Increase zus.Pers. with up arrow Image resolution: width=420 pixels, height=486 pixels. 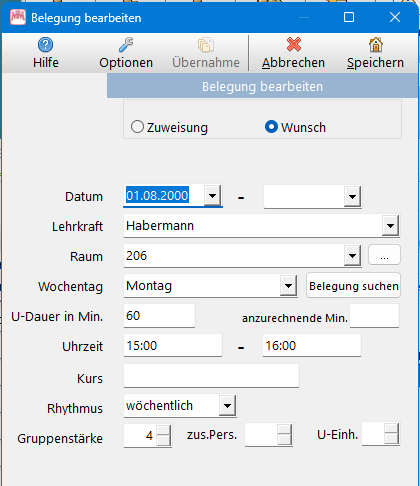pyautogui.click(x=284, y=429)
